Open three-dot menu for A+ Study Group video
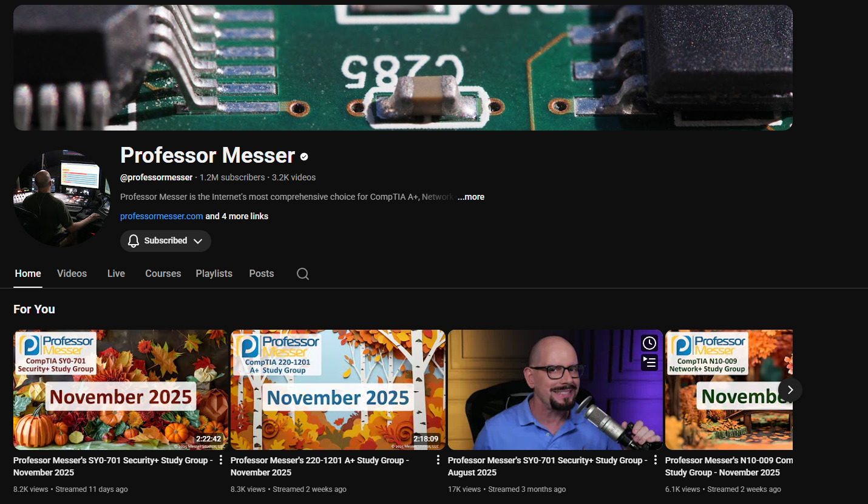 click(438, 460)
